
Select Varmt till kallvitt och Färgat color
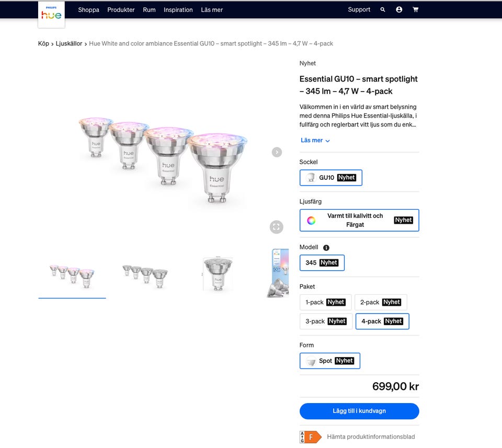[x=359, y=221]
